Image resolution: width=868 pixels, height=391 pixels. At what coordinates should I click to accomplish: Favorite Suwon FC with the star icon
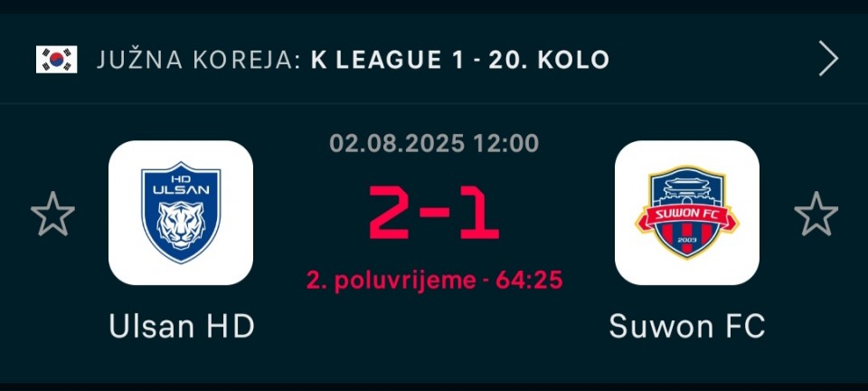(816, 214)
